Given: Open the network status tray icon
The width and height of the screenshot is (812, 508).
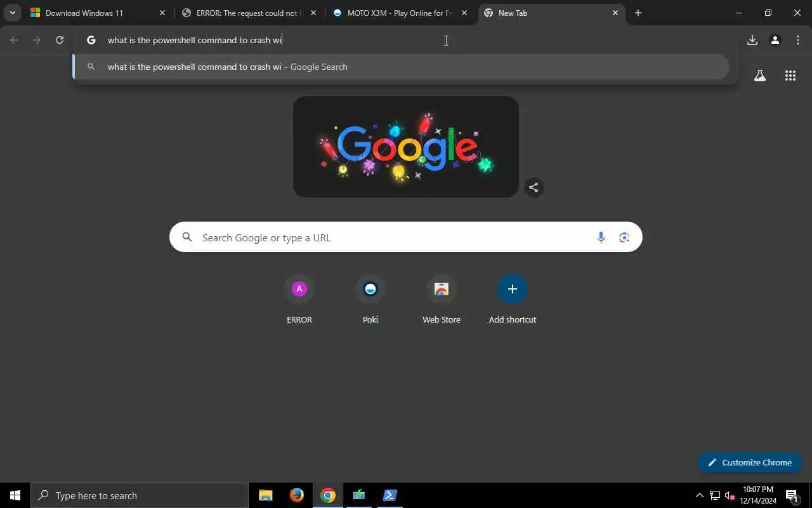Looking at the screenshot, I should click(714, 495).
